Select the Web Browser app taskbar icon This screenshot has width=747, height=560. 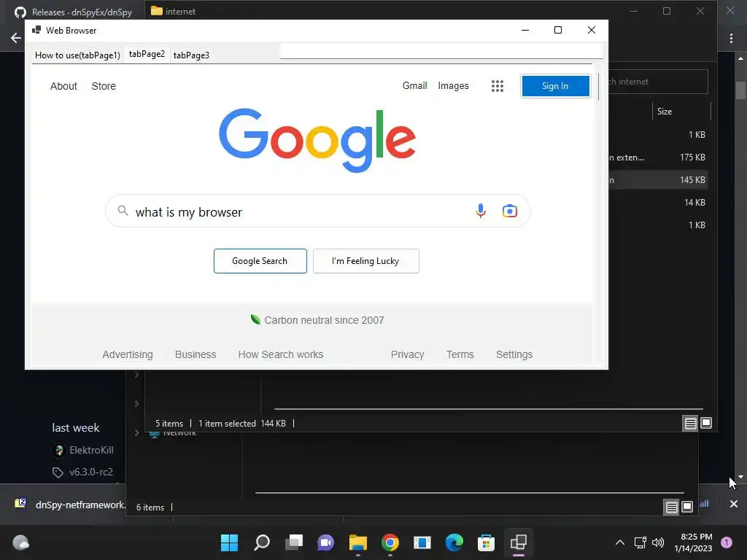pyautogui.click(x=519, y=542)
